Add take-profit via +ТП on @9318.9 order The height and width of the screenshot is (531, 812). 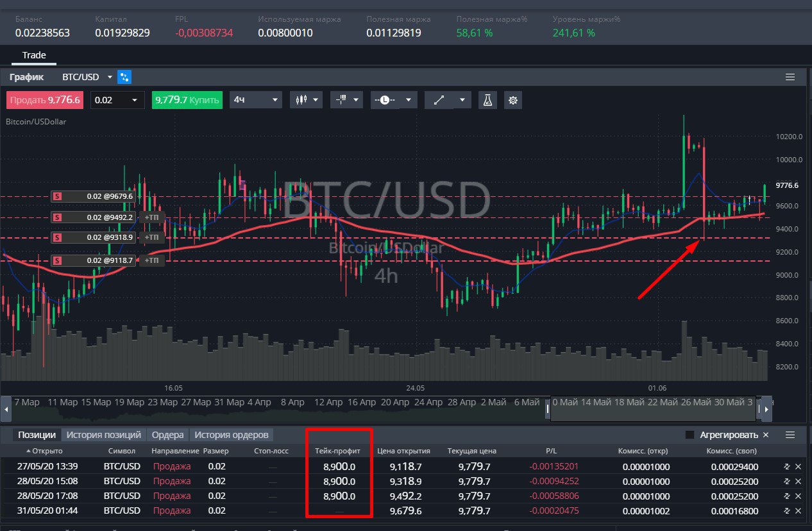(152, 237)
